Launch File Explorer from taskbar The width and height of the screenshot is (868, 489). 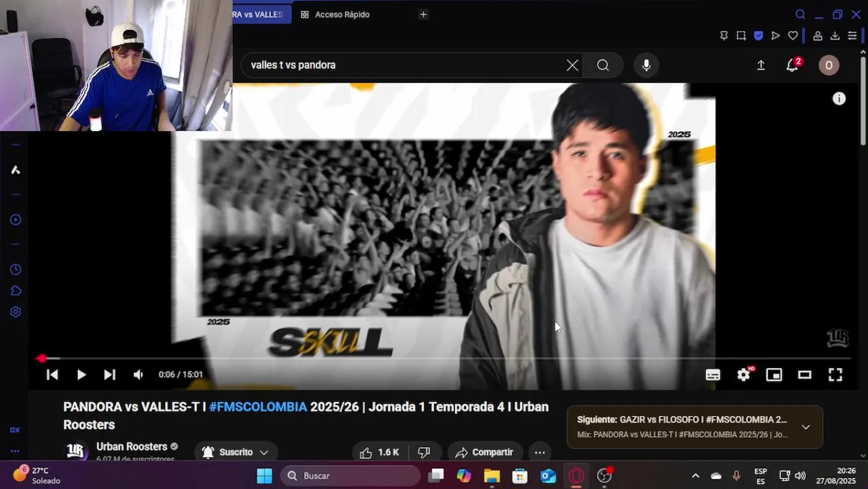tap(492, 476)
